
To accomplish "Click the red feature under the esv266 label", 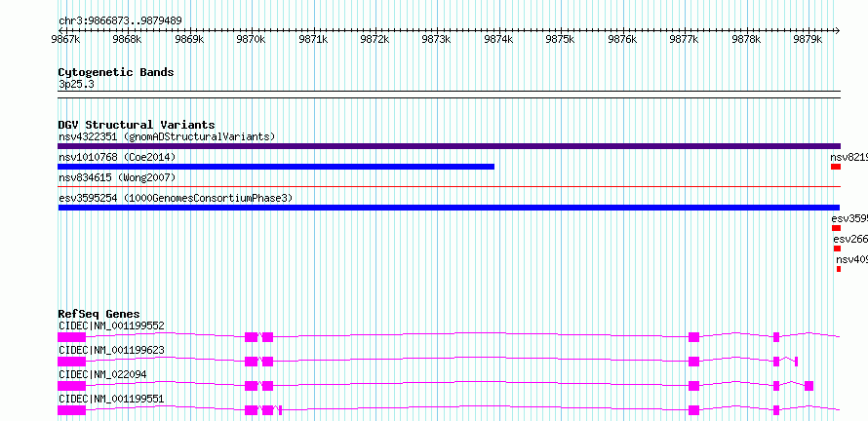I will (x=837, y=249).
